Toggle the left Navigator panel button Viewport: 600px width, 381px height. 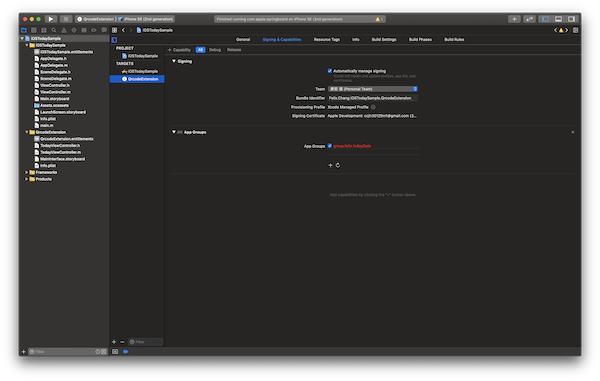click(x=545, y=19)
